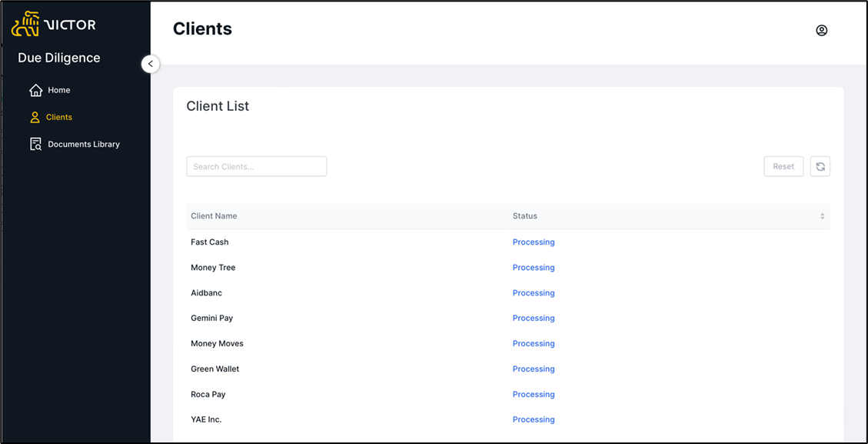Click Processing link for Money Tree

(533, 268)
